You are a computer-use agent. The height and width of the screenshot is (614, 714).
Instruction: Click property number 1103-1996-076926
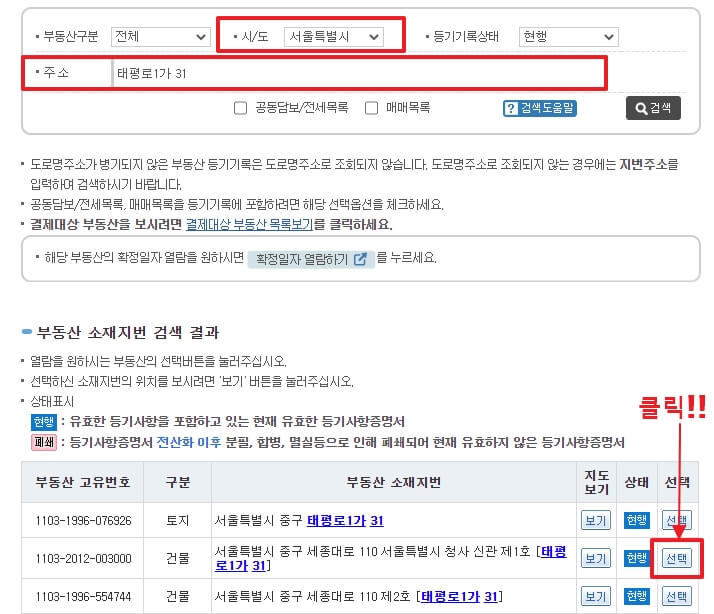(x=83, y=521)
